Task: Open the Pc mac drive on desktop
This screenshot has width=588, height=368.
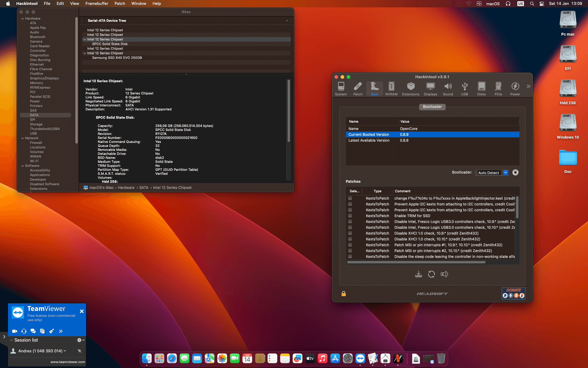Action: (568, 20)
